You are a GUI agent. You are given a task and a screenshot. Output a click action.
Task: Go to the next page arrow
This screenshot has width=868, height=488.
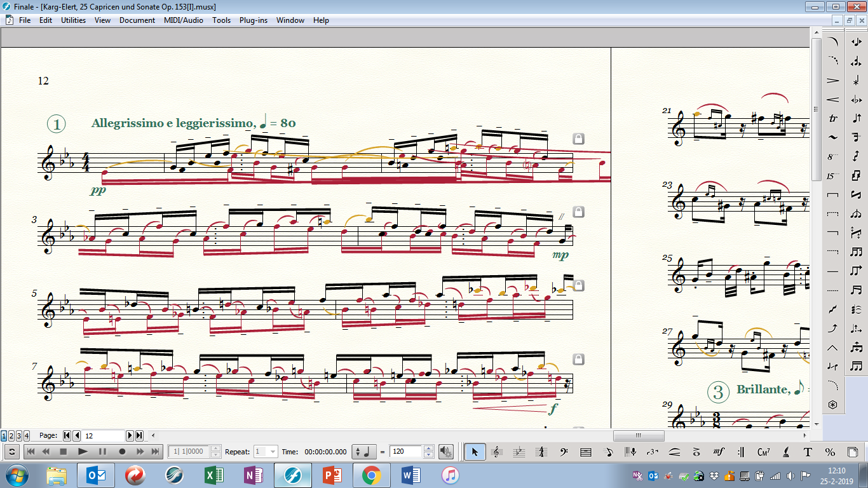click(x=130, y=436)
